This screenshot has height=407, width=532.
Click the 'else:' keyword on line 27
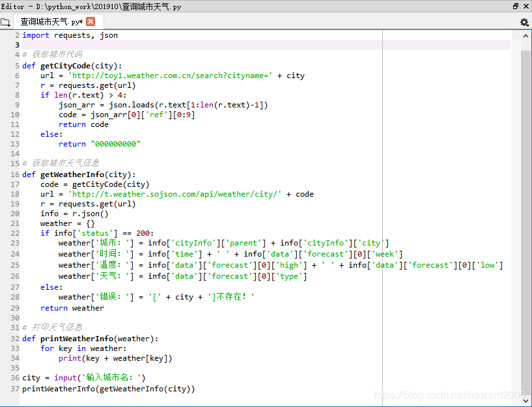point(51,288)
